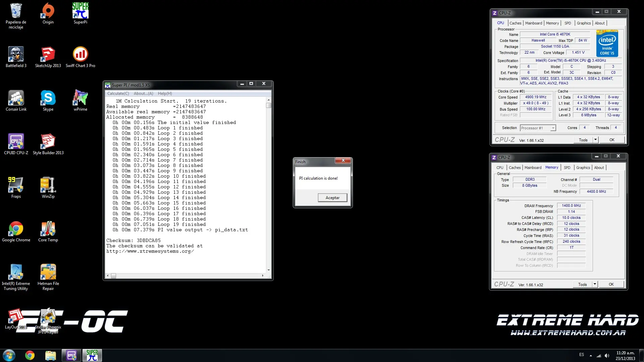Image resolution: width=644 pixels, height=362 pixels.
Task: Close the Finish dialog with the X
Action: pyautogui.click(x=343, y=161)
